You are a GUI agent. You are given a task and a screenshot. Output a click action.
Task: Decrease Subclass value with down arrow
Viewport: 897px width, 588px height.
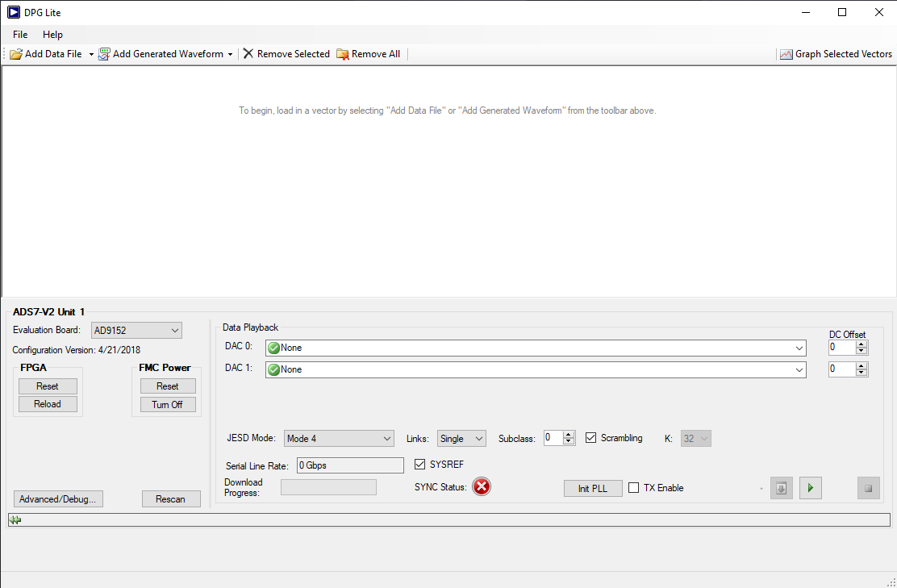coord(569,441)
